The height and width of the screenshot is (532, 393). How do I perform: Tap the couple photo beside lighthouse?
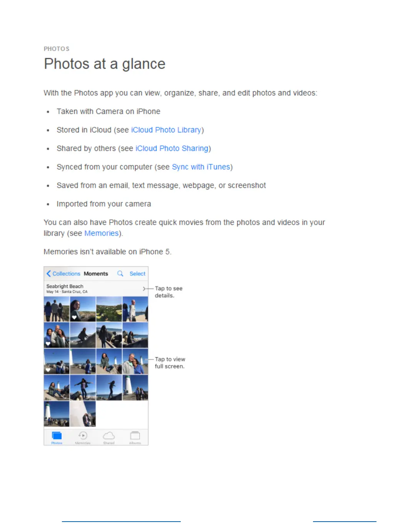tap(135, 361)
